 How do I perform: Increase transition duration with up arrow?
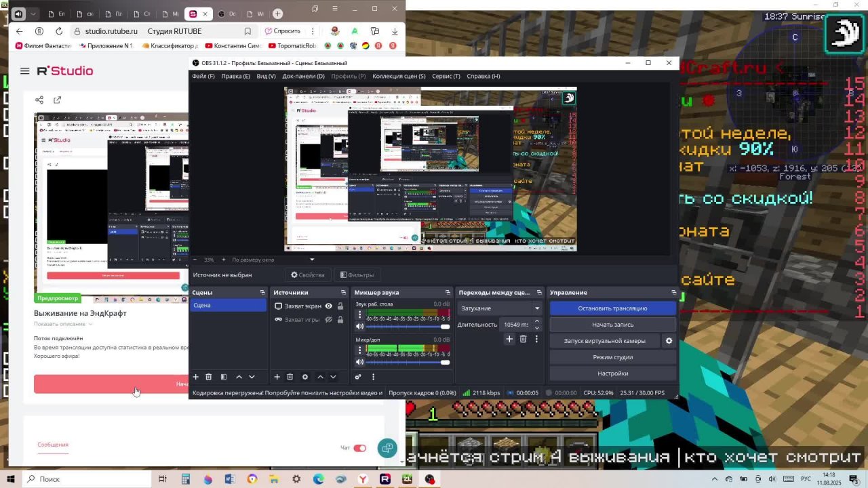(x=537, y=321)
